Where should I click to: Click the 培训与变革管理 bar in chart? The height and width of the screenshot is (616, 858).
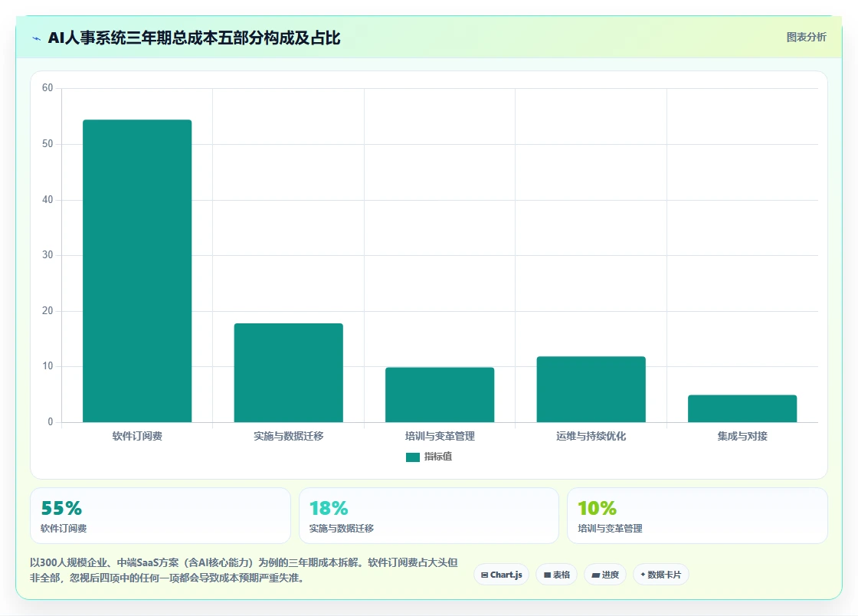[440, 395]
